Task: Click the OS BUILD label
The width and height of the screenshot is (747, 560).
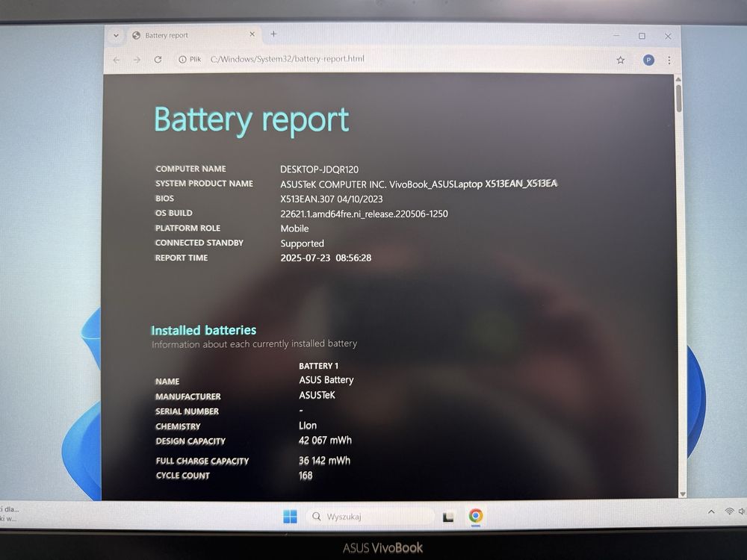Action: (x=173, y=213)
